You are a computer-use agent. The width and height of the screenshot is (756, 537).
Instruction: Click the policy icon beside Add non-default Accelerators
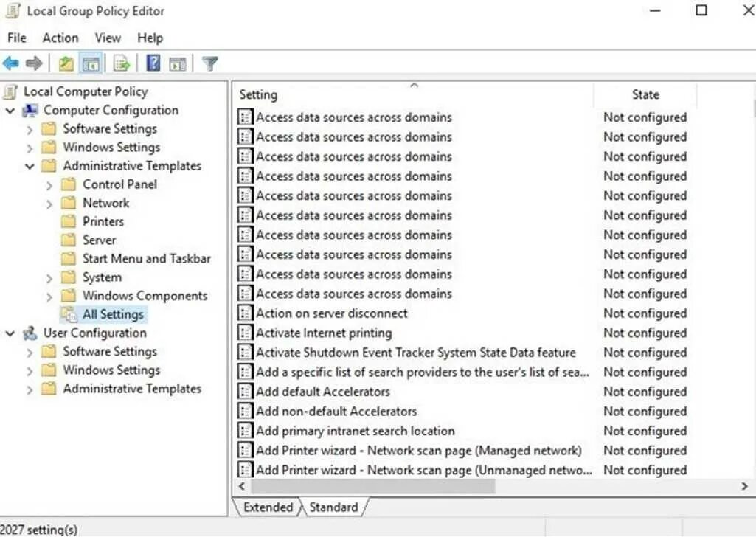click(245, 411)
